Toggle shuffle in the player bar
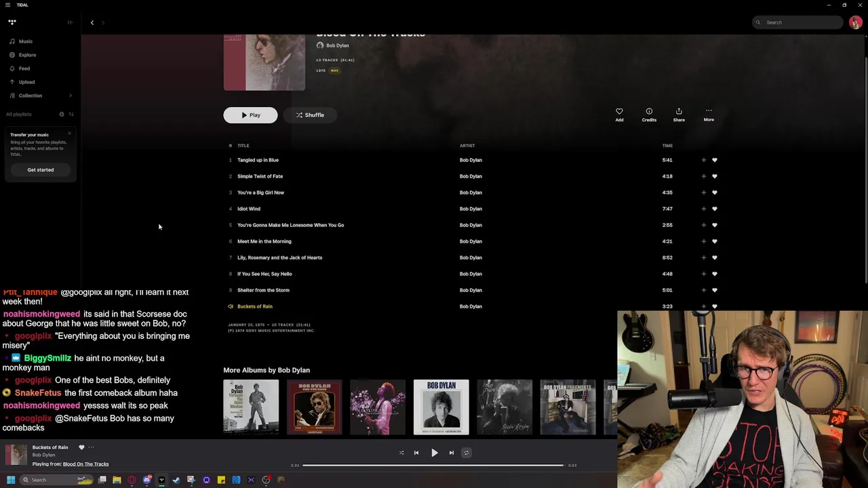The width and height of the screenshot is (868, 488). click(x=401, y=453)
